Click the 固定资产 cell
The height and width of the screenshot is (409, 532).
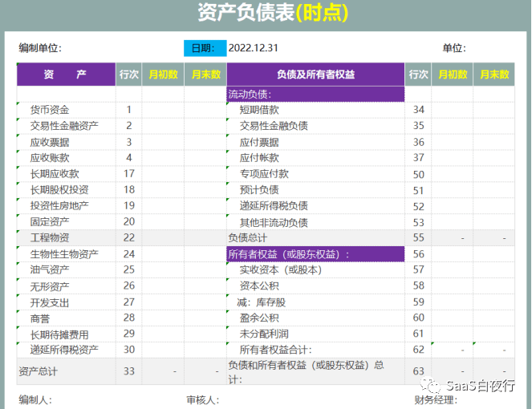coord(66,221)
